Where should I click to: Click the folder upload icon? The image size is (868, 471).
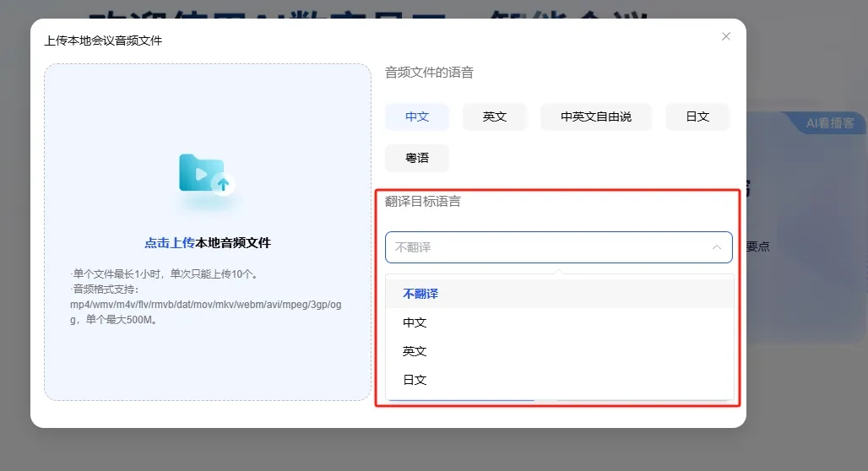pyautogui.click(x=207, y=175)
